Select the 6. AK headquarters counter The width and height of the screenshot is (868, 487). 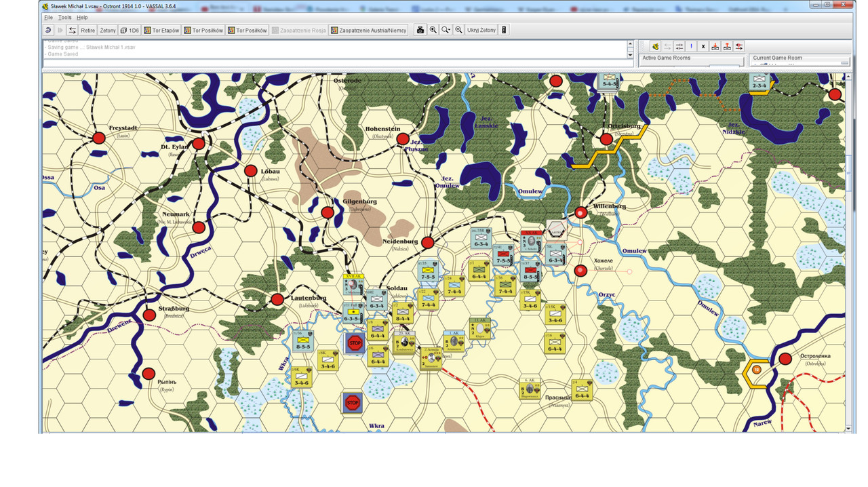coord(530,389)
